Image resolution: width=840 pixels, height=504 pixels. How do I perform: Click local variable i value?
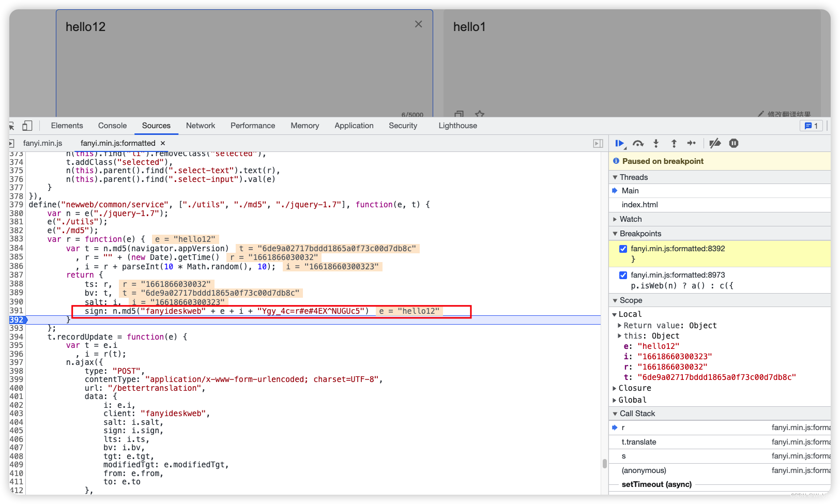pyautogui.click(x=675, y=357)
